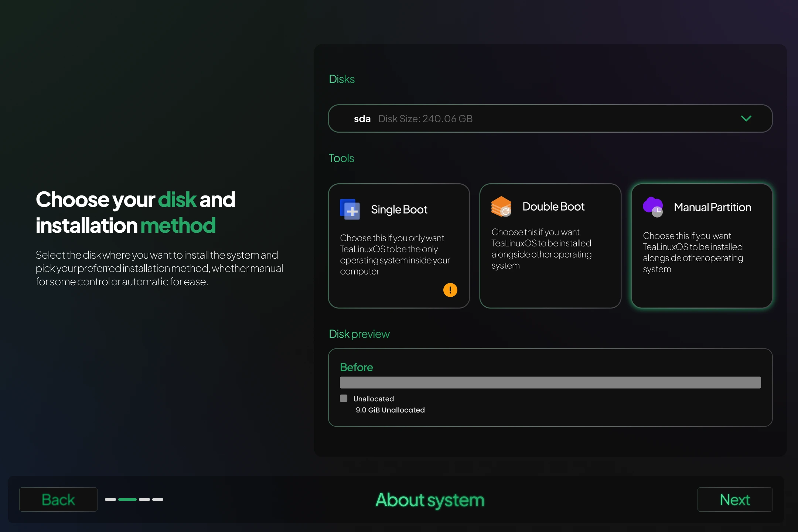Click the About system title
Screen dimensions: 798x532
click(x=429, y=499)
